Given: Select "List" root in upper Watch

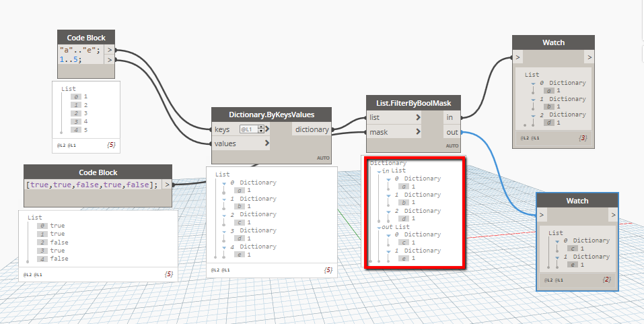Looking at the screenshot, I should tap(532, 75).
